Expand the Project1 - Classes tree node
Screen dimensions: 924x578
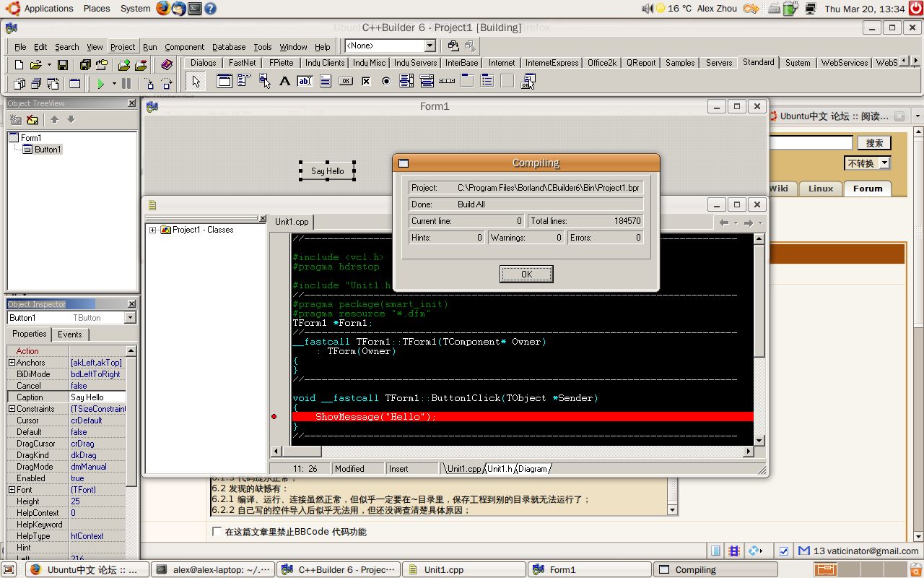click(x=153, y=230)
